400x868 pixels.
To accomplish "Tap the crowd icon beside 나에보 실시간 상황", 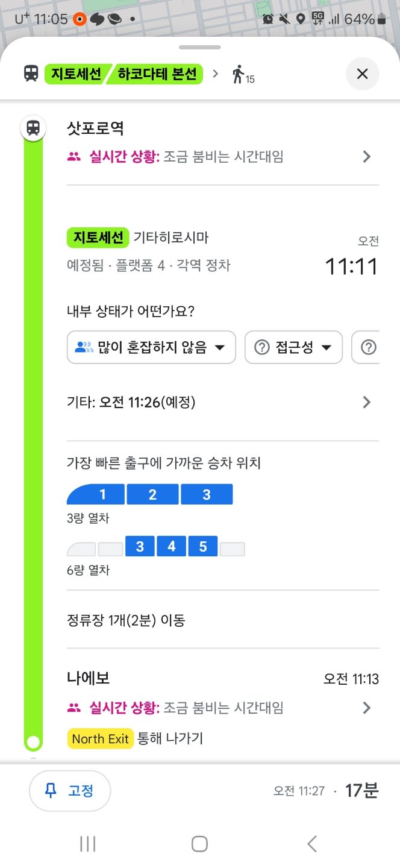I will 74,708.
